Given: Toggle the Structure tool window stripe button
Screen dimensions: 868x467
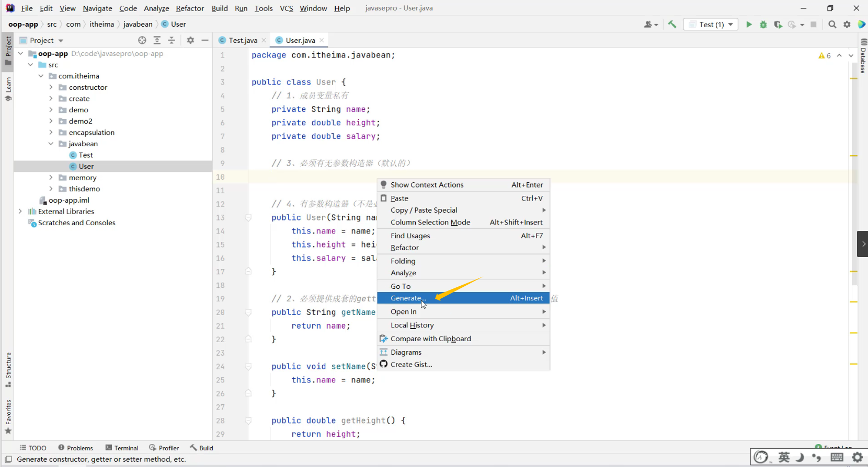Looking at the screenshot, I should tap(8, 370).
